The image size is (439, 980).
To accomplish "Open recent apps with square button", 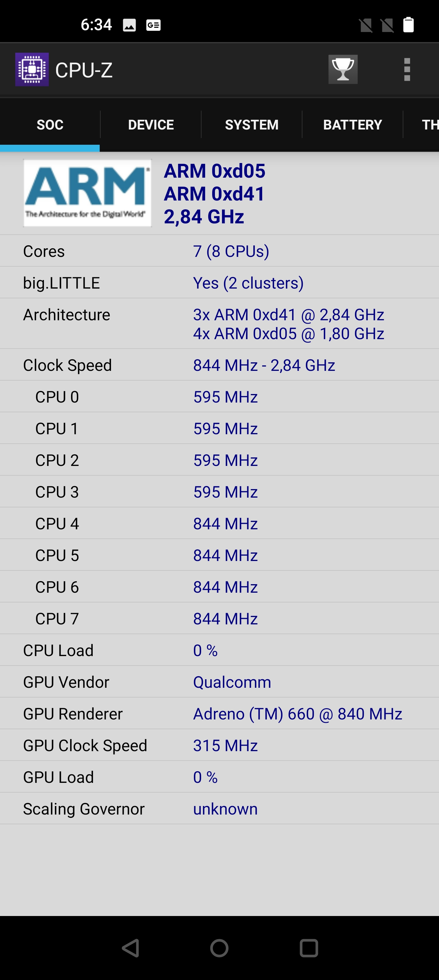I will 309,948.
